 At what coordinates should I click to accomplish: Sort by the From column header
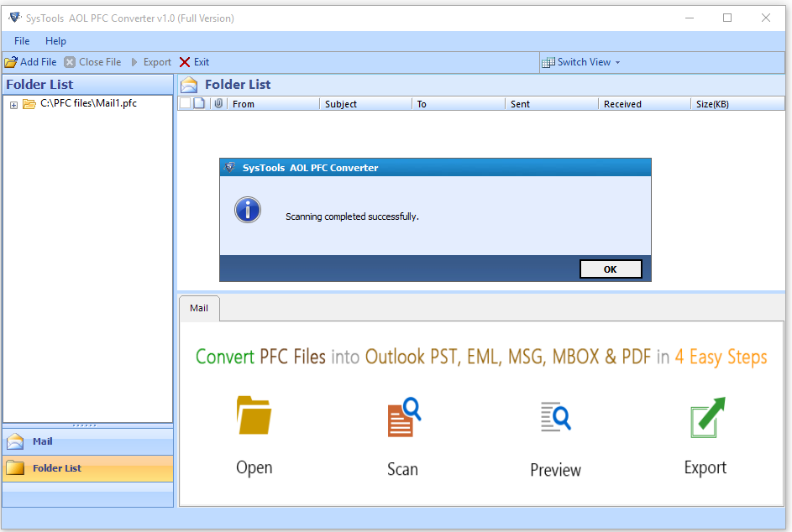click(x=273, y=104)
